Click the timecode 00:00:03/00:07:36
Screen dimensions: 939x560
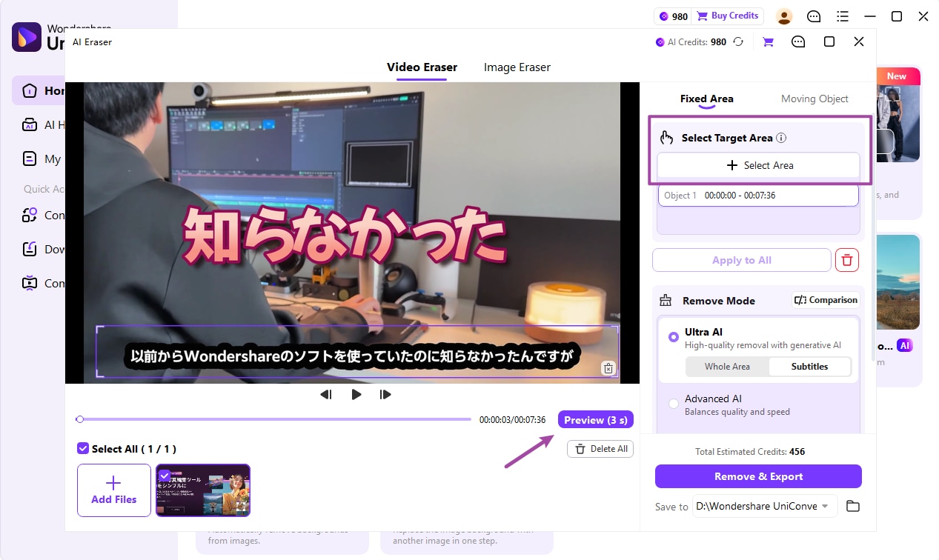512,420
